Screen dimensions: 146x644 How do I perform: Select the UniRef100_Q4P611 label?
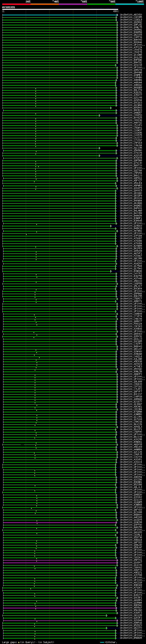pyautogui.click(x=131, y=178)
